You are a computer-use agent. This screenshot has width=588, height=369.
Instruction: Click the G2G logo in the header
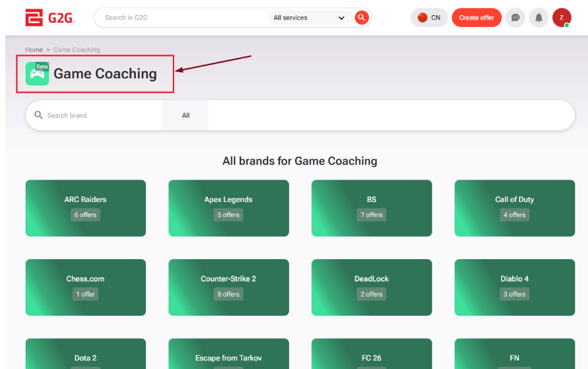coord(50,18)
